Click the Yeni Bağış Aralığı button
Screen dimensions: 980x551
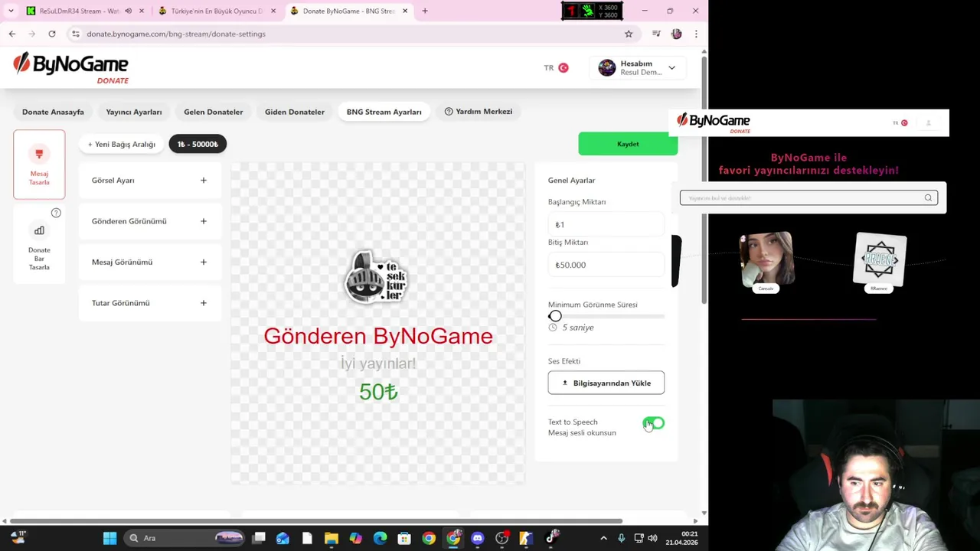pyautogui.click(x=121, y=144)
